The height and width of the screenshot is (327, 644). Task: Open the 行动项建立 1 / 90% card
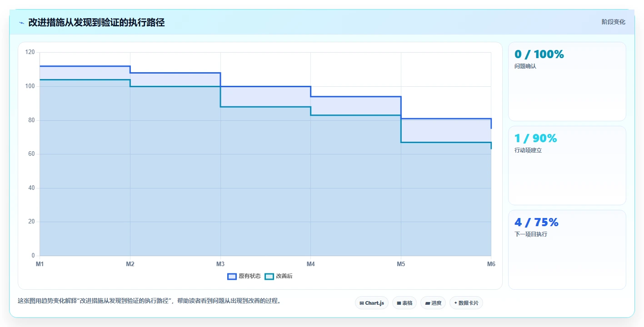pos(567,165)
